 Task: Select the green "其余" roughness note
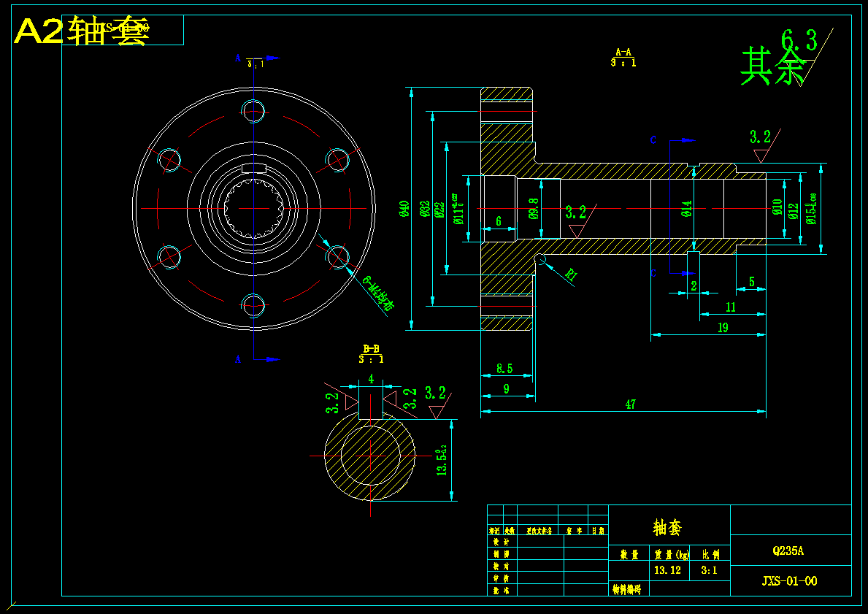point(773,66)
